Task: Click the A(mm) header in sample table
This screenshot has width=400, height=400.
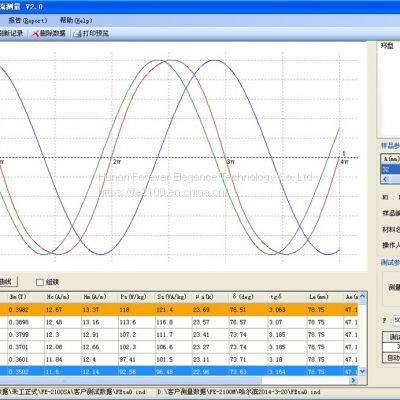Action: pos(391,159)
